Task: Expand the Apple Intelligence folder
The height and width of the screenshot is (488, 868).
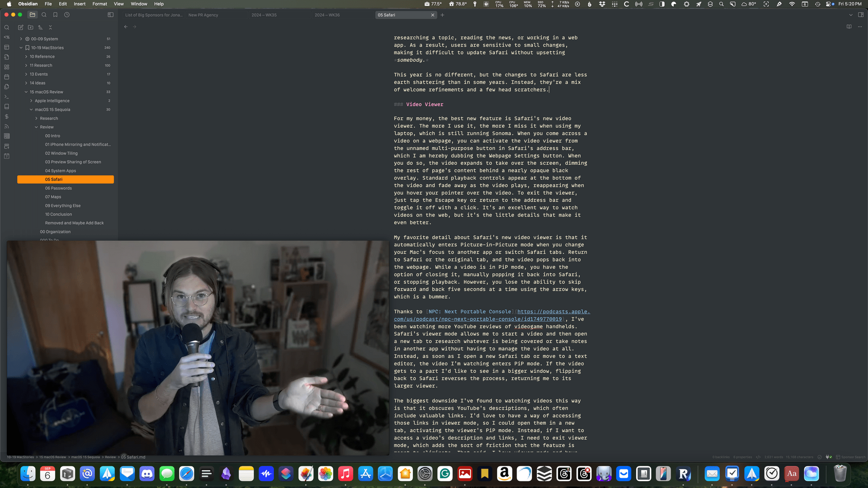Action: coord(66,101)
